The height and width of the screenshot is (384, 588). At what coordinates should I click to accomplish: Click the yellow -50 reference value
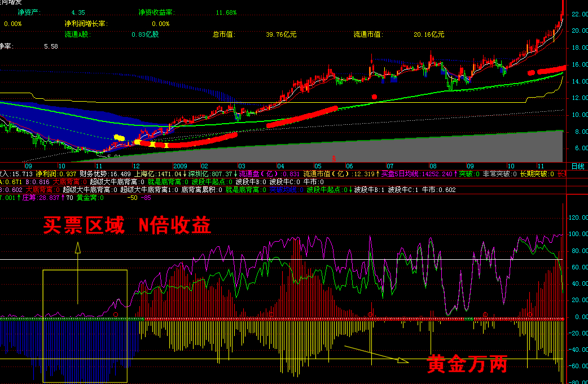133,198
